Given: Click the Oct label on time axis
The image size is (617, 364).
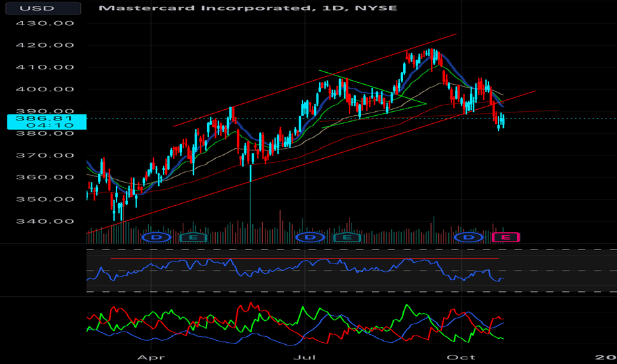Looking at the screenshot, I should [x=461, y=357].
